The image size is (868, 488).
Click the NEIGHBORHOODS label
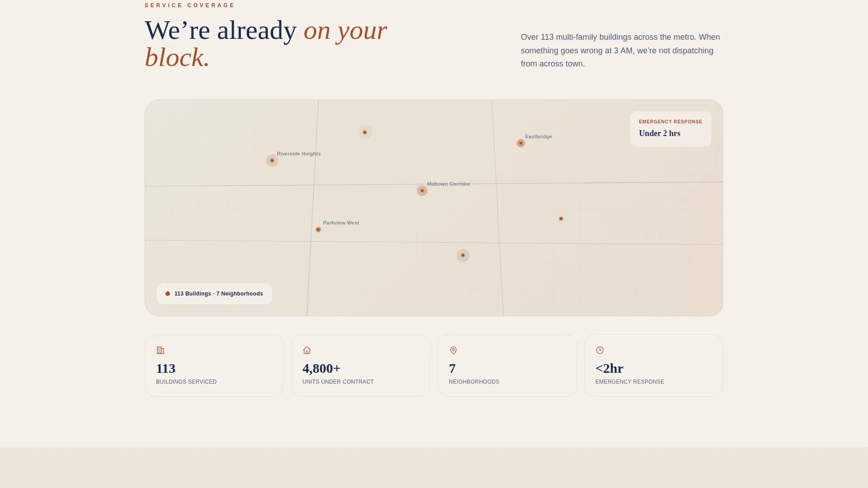click(x=474, y=382)
